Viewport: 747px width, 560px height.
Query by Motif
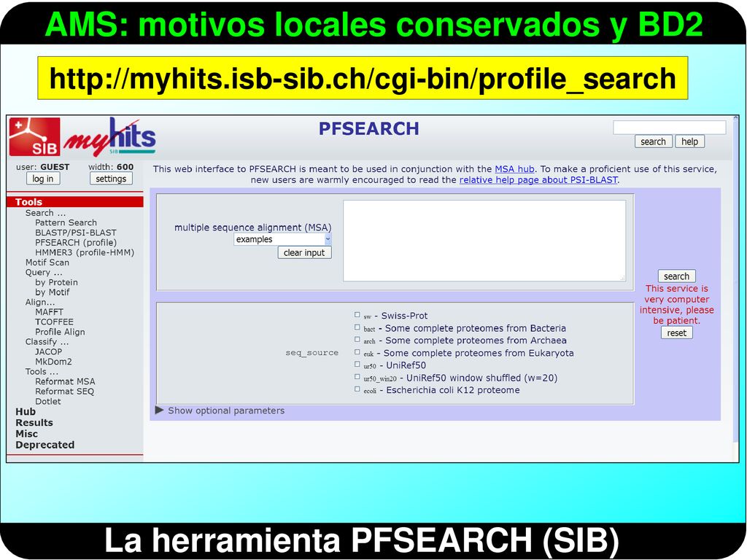53,292
